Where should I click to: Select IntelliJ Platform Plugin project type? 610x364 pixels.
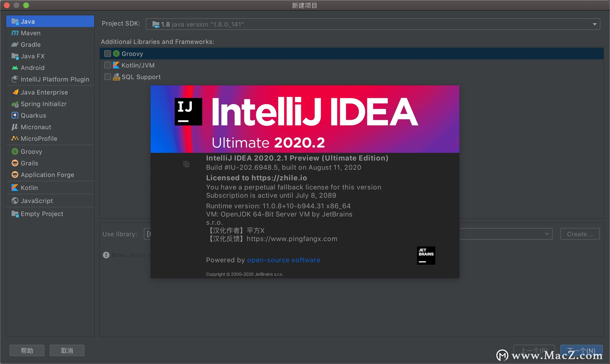click(x=54, y=79)
